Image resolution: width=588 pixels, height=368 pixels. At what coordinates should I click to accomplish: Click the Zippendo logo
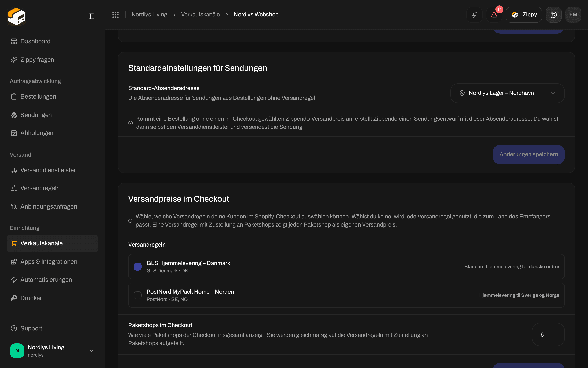click(x=16, y=16)
